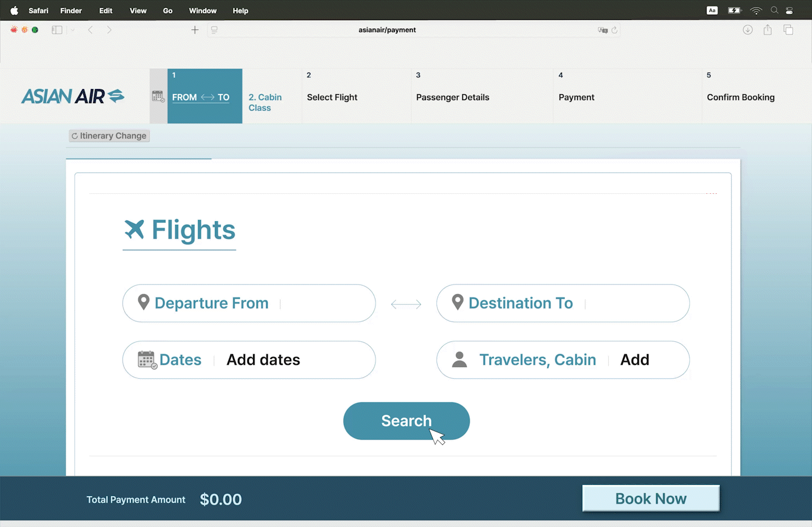Click the Safari share icon
The height and width of the screenshot is (527, 812).
pos(767,30)
